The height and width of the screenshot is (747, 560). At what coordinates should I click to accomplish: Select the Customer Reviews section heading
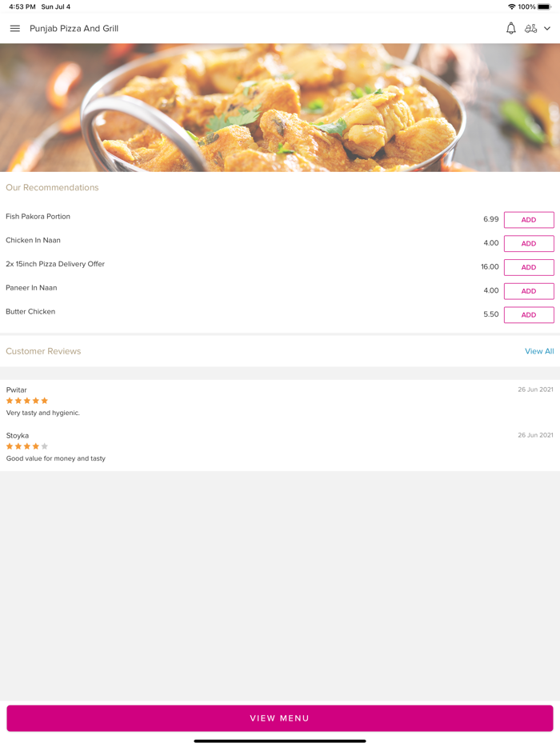point(43,351)
